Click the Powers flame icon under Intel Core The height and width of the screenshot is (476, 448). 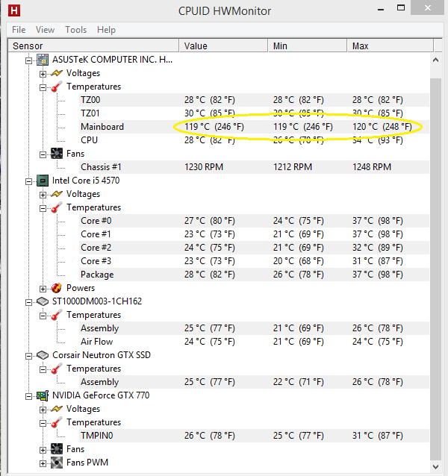point(57,288)
